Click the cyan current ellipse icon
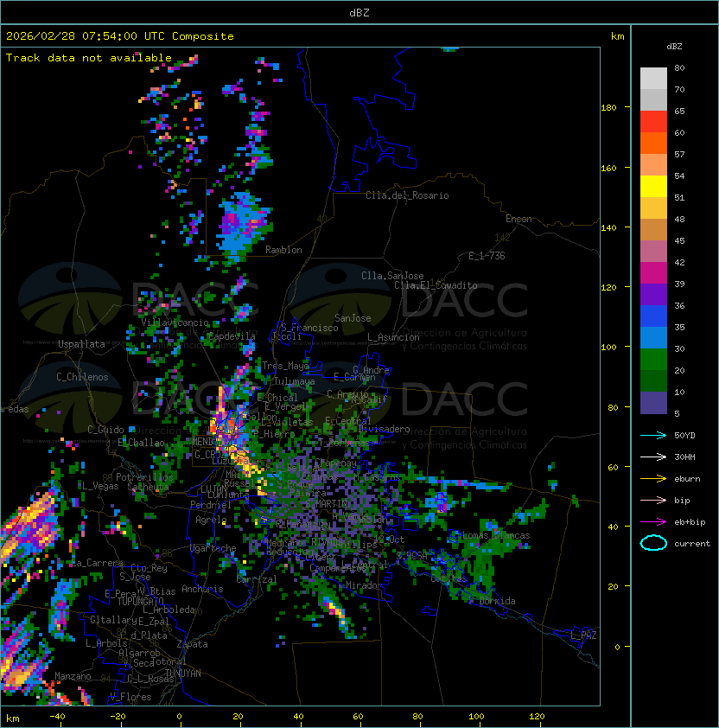719x728 pixels. (x=653, y=544)
